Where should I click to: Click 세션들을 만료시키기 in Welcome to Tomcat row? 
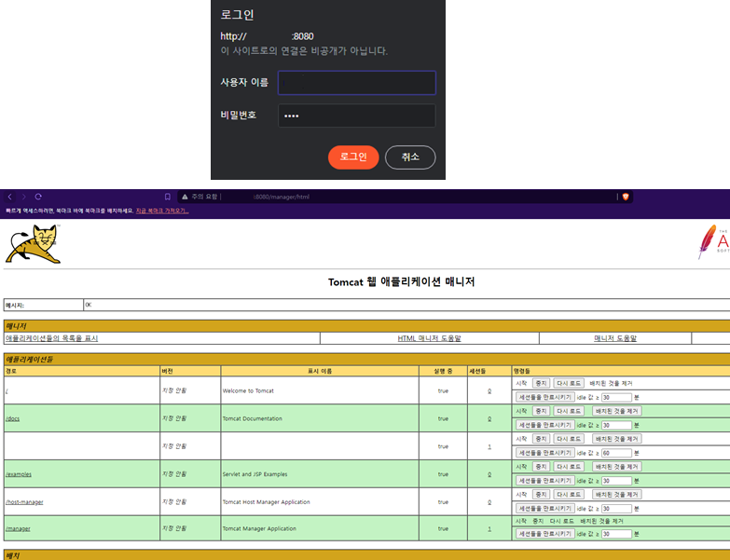(x=544, y=397)
